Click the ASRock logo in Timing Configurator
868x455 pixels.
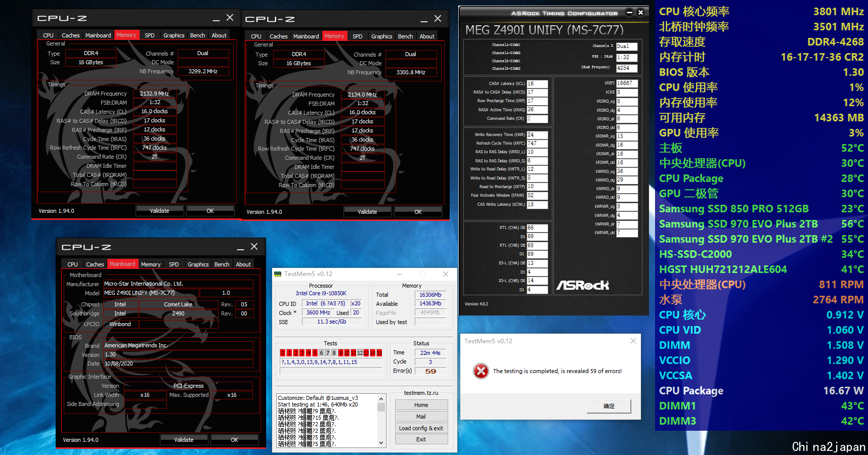pyautogui.click(x=583, y=286)
